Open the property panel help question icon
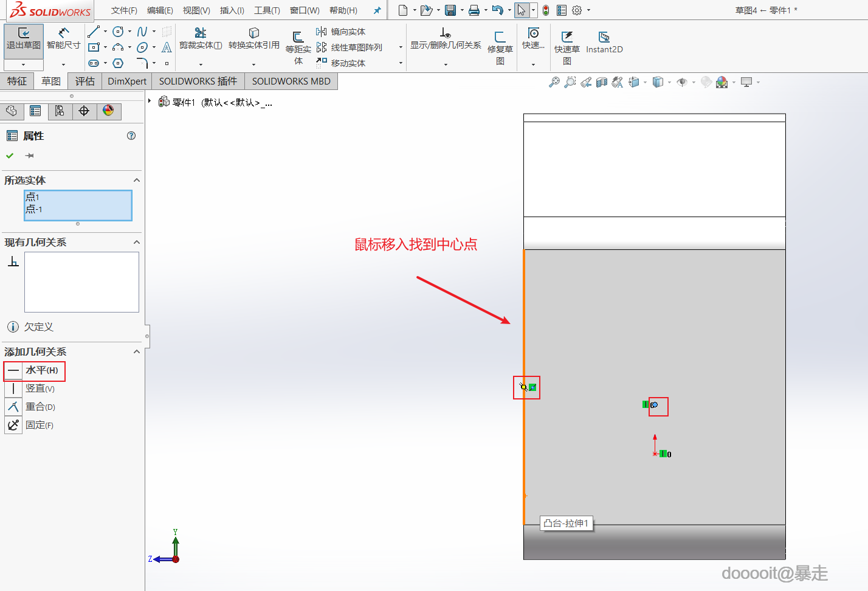The image size is (868, 591). 131,136
